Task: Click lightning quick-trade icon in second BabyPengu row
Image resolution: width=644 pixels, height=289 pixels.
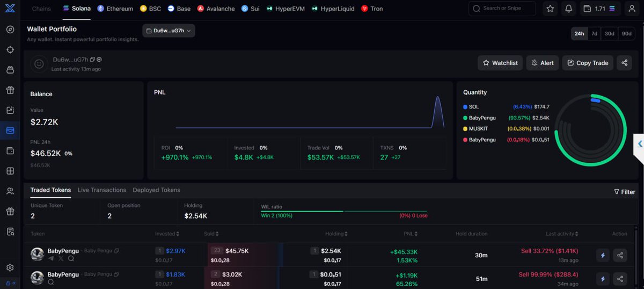Action: tap(603, 279)
